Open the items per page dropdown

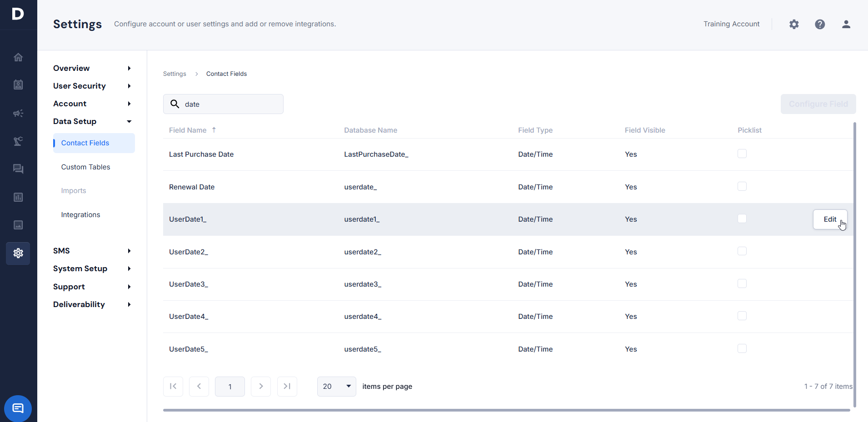pyautogui.click(x=336, y=387)
